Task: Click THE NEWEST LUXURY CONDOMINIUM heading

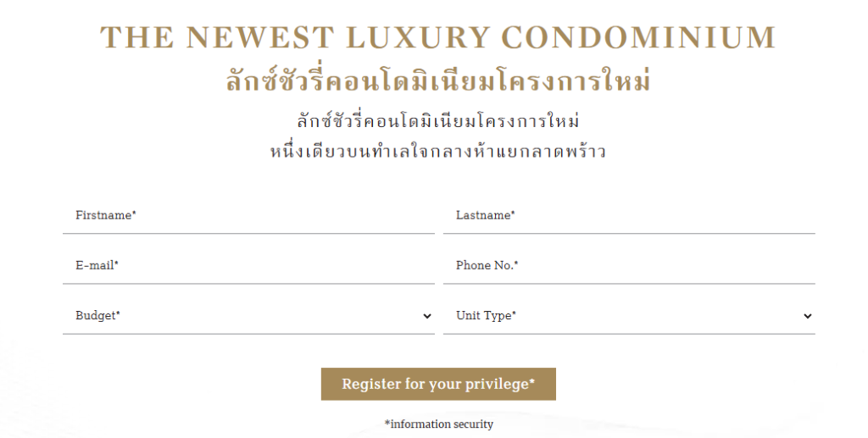Action: 438,37
